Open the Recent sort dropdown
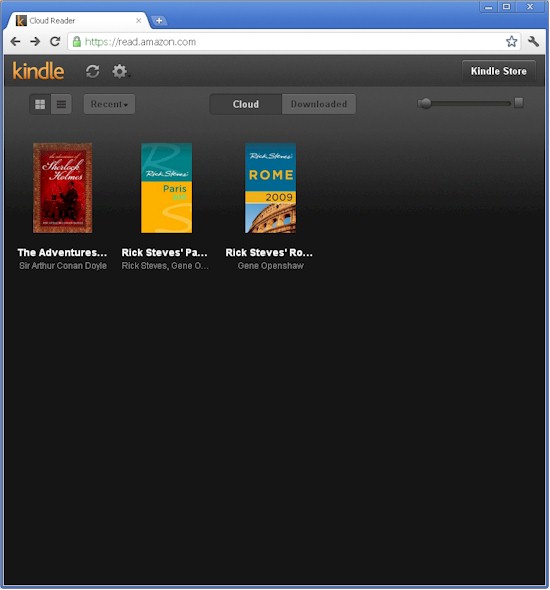 pos(109,104)
